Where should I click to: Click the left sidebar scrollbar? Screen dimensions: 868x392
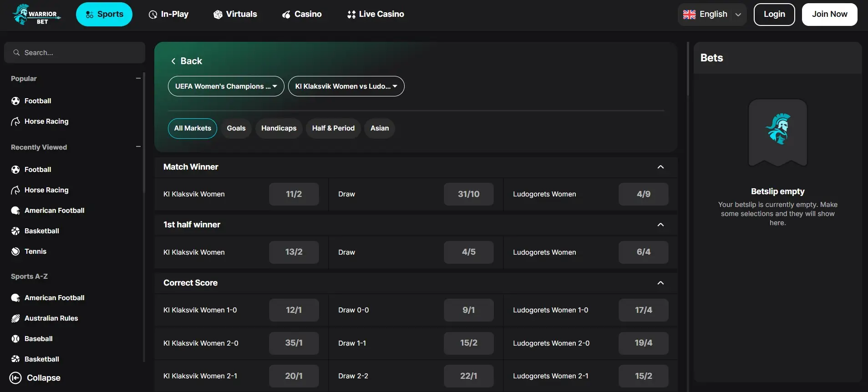144,132
